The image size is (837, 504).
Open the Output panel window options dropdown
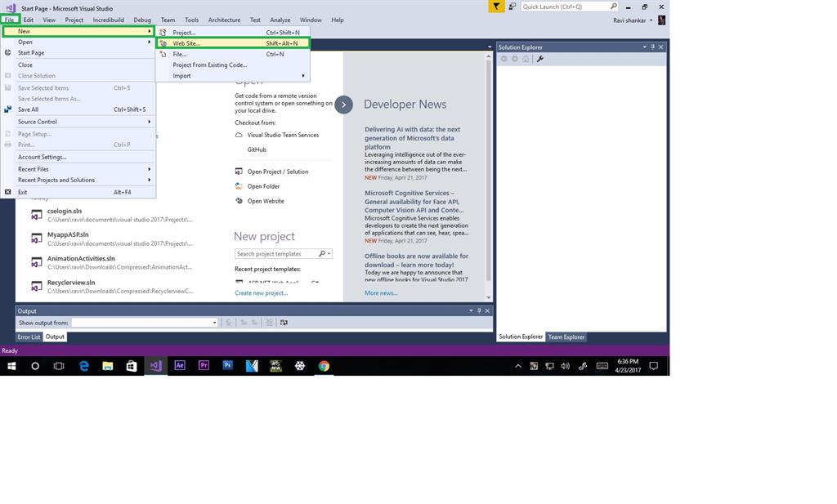471,311
